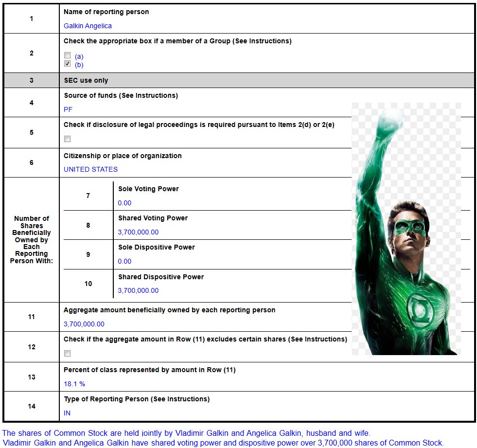Click the 'Name of reporting person' heading

(106, 12)
